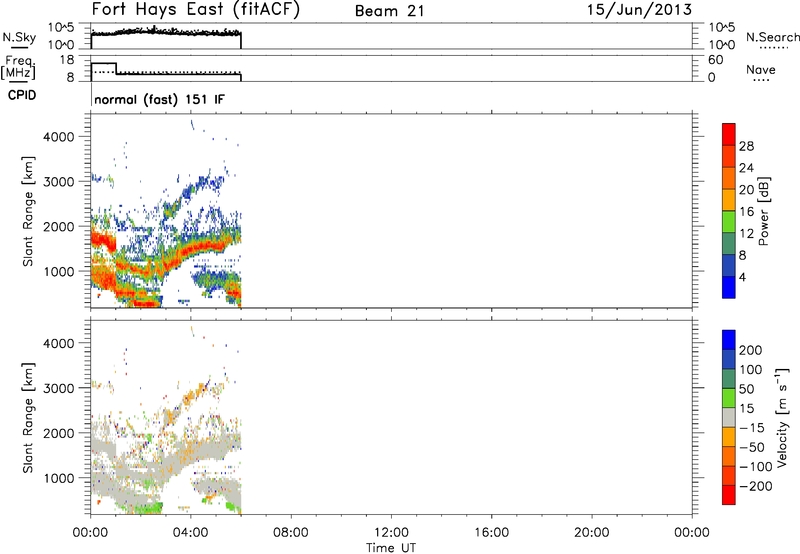Image resolution: width=800 pixels, height=554 pixels.
Task: Click the 'N.Sky' legend label
Action: [19, 37]
